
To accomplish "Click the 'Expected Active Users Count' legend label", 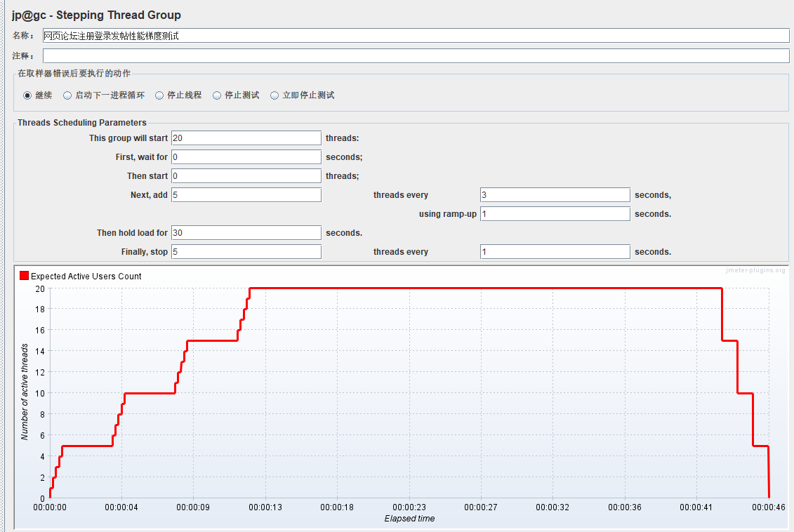I will (x=86, y=277).
